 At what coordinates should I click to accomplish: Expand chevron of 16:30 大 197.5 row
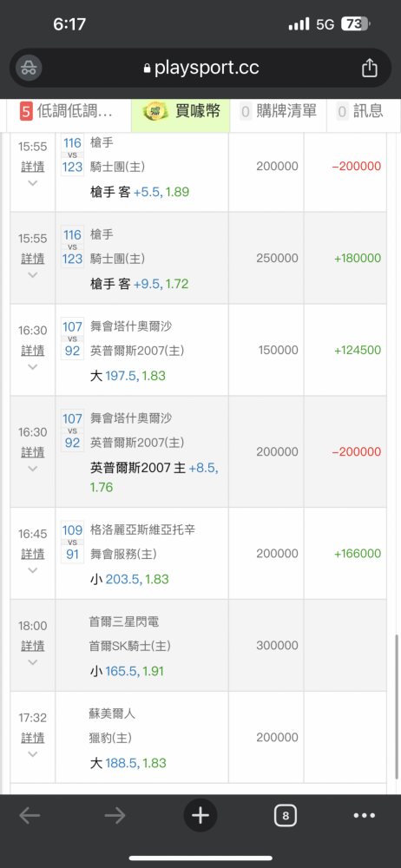33,367
